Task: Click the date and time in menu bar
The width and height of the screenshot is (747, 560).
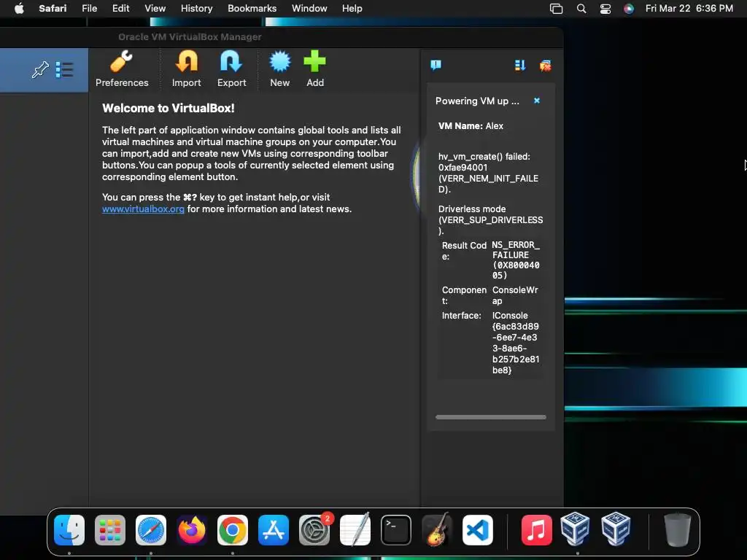Action: point(689,8)
